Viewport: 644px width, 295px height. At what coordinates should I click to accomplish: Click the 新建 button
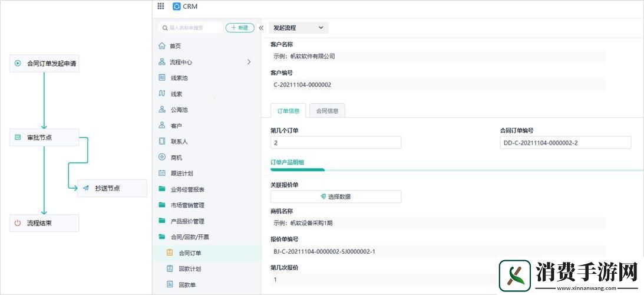[240, 28]
